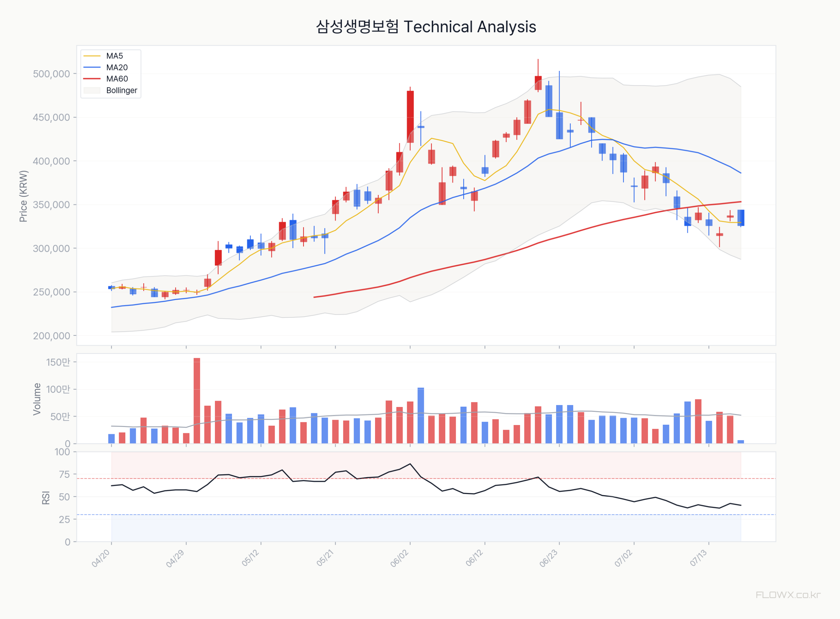Click the 06/12 date label
Image resolution: width=840 pixels, height=619 pixels.
tap(474, 558)
